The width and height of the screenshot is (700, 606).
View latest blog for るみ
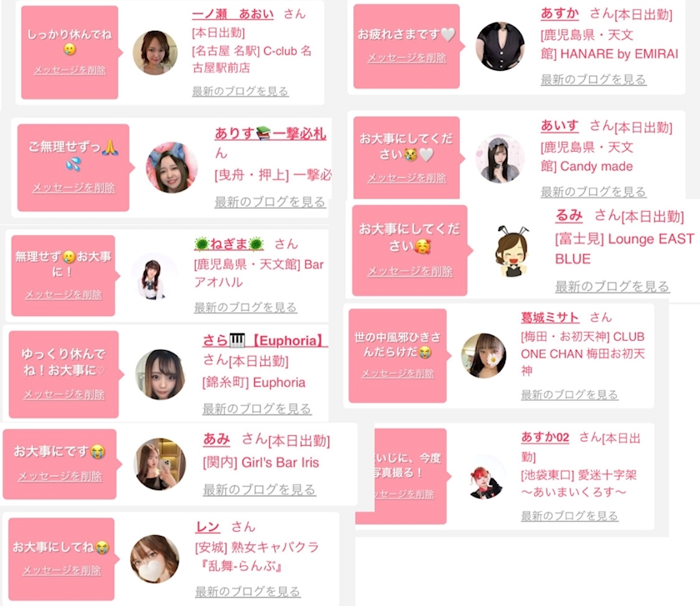click(x=612, y=286)
